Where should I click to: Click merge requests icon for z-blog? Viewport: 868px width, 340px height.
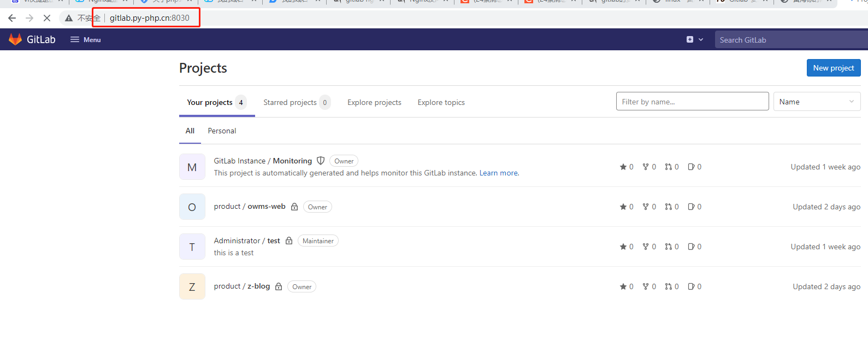668,286
